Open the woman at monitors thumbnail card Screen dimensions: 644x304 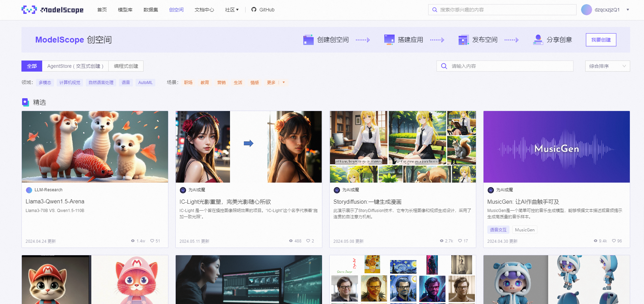click(249, 279)
